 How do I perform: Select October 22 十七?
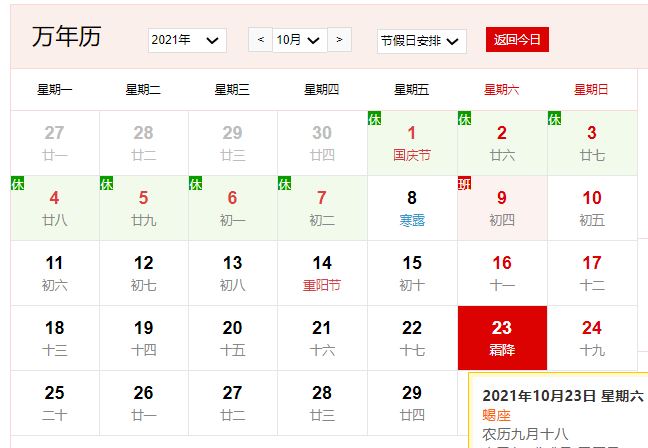tap(412, 338)
